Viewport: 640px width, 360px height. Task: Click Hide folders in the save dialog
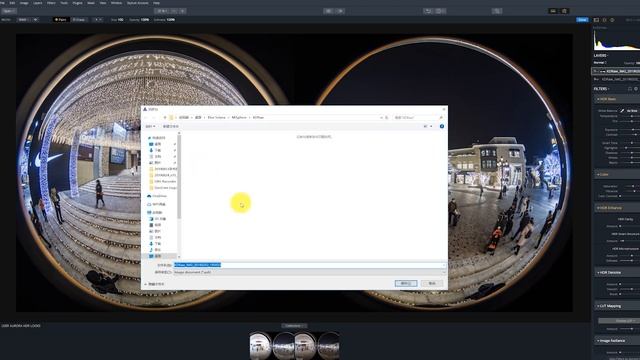click(x=154, y=284)
